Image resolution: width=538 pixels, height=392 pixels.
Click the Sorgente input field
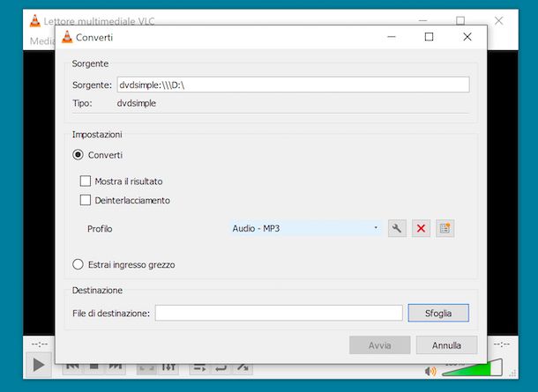pyautogui.click(x=294, y=85)
